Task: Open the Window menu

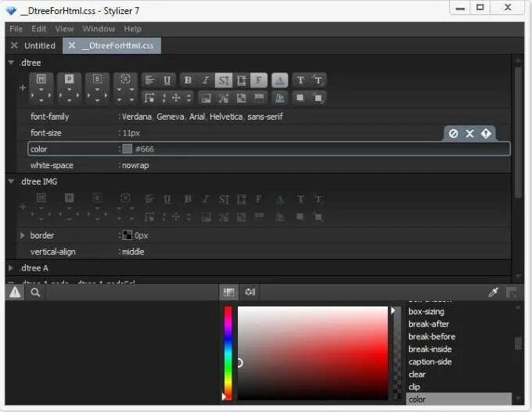Action: tap(99, 29)
